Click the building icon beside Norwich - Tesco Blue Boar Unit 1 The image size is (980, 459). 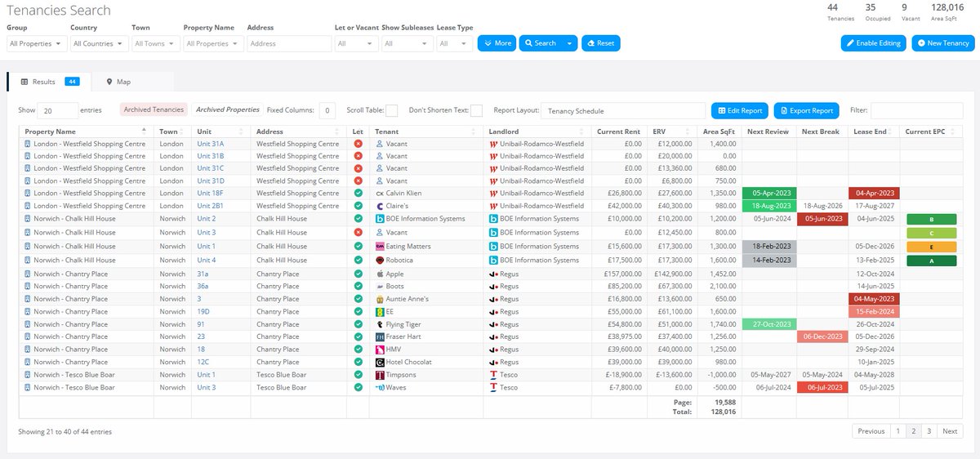point(28,375)
